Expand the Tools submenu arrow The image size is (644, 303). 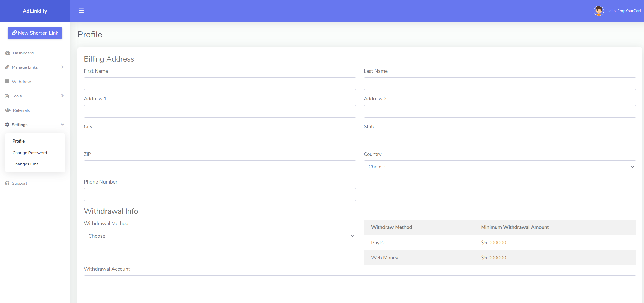(62, 96)
